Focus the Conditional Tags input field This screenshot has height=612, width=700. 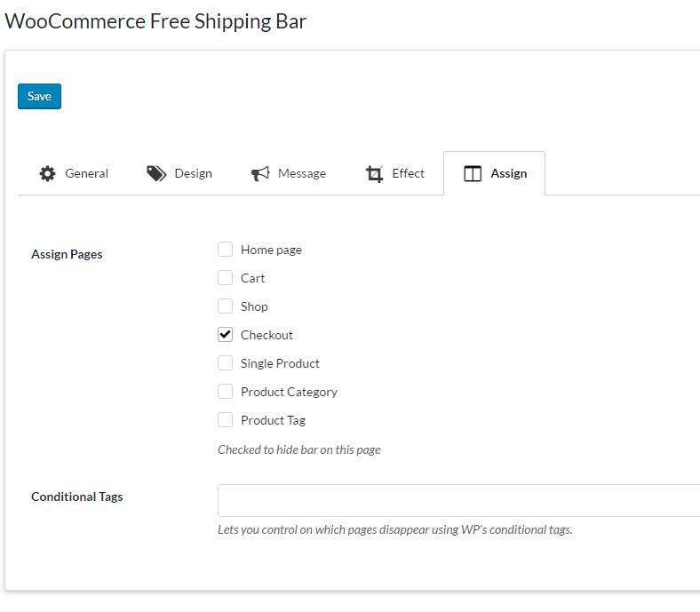coord(458,500)
